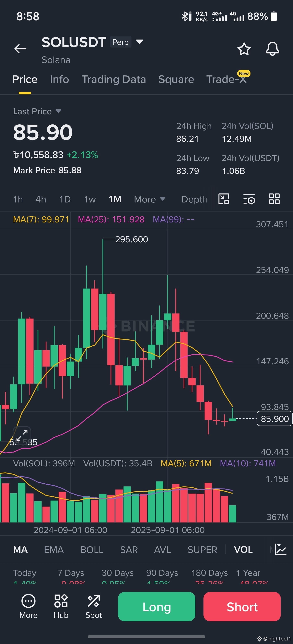Tap the back arrow icon
This screenshot has height=644, width=293.
click(x=20, y=49)
